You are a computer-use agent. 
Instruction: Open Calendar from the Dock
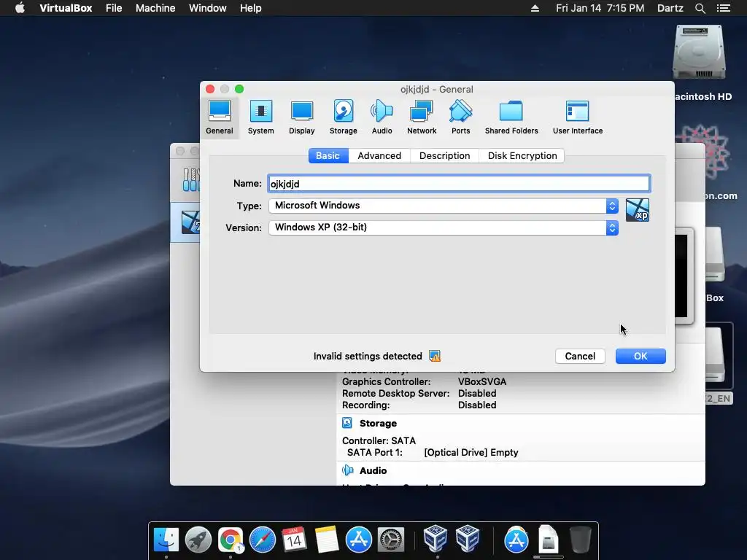[x=295, y=540]
